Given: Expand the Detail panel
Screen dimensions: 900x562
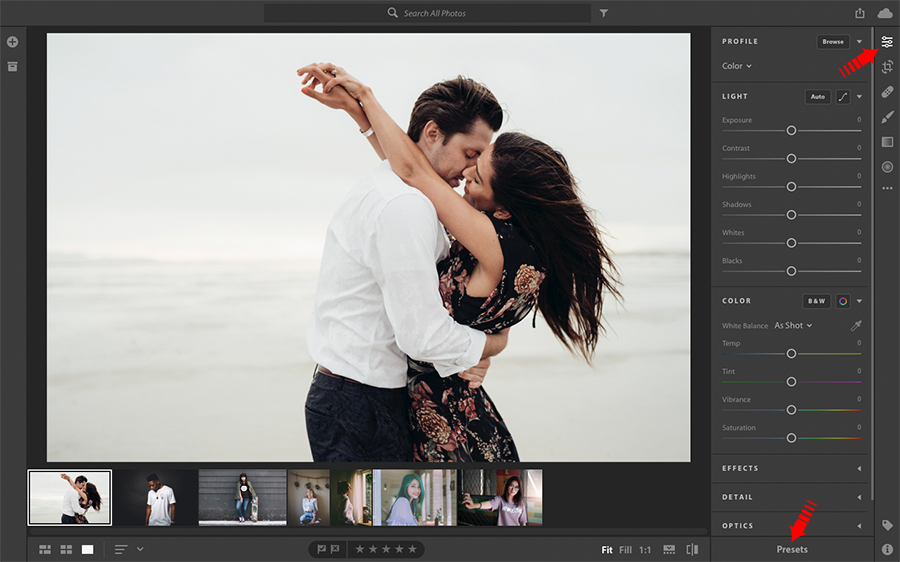Looking at the screenshot, I should coord(790,497).
